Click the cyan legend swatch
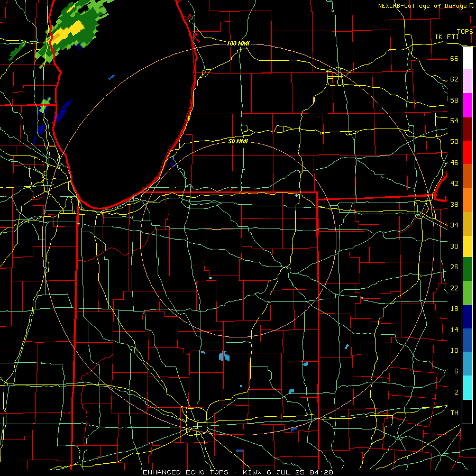 [x=467, y=388]
